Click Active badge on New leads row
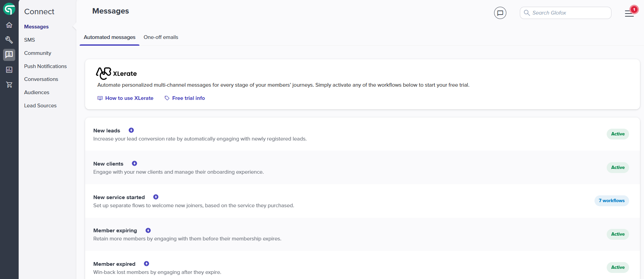The width and height of the screenshot is (644, 279). pos(618,134)
